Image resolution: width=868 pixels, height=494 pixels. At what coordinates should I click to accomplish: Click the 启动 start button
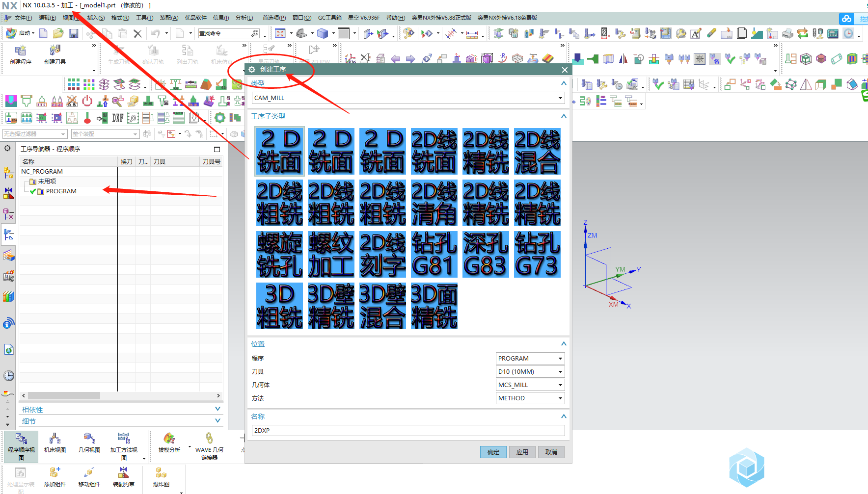click(20, 33)
